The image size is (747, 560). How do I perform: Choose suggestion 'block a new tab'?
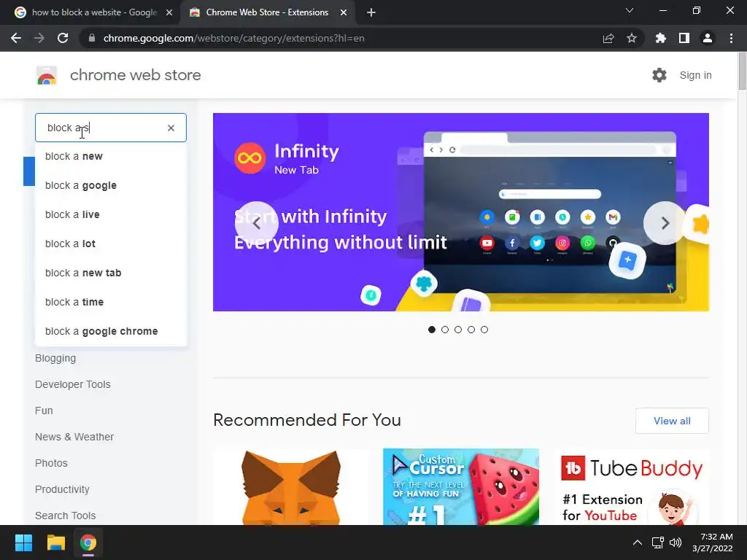point(111,273)
